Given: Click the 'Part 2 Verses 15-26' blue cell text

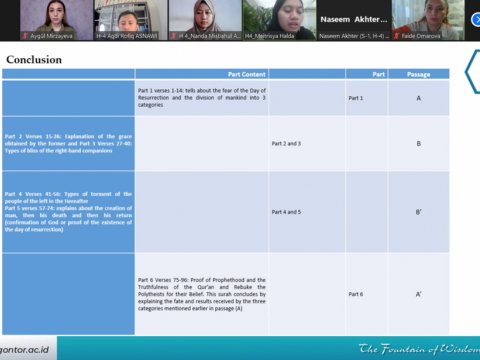Looking at the screenshot, I should pos(68,144).
